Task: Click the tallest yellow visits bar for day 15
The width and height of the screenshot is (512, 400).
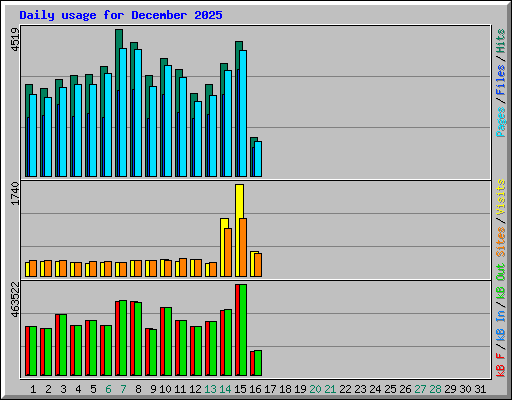Action: (x=238, y=230)
